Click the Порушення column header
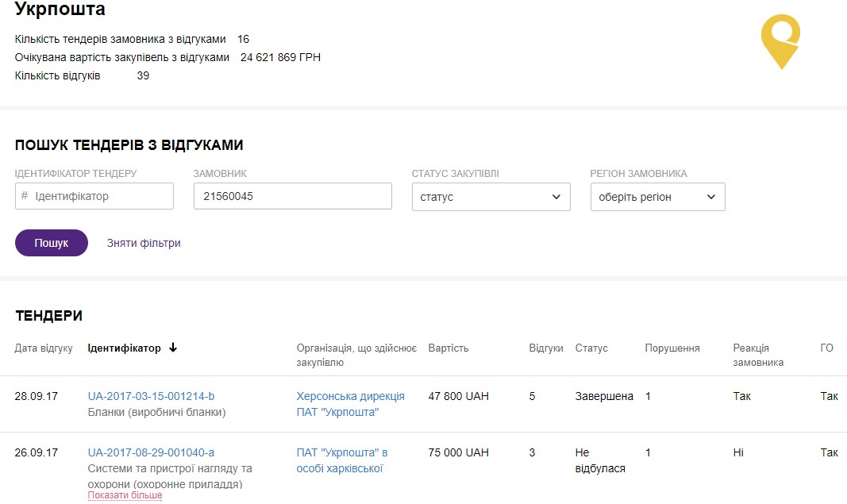 [672, 348]
